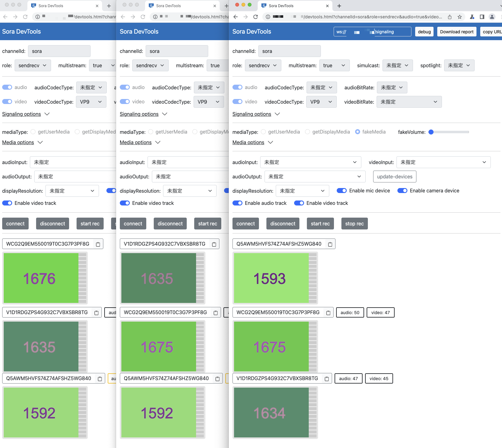Click stop rec button
Image resolution: width=502 pixels, height=448 pixels.
(x=354, y=224)
